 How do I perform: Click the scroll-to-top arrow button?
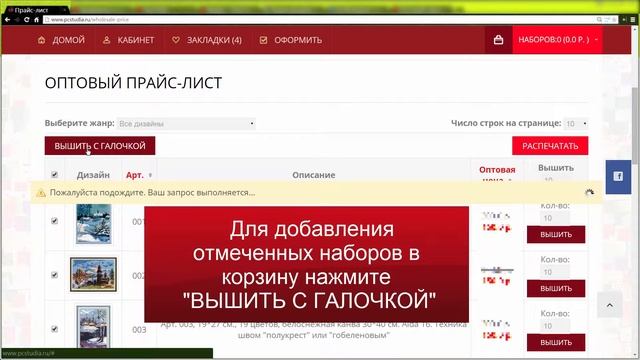(x=610, y=305)
